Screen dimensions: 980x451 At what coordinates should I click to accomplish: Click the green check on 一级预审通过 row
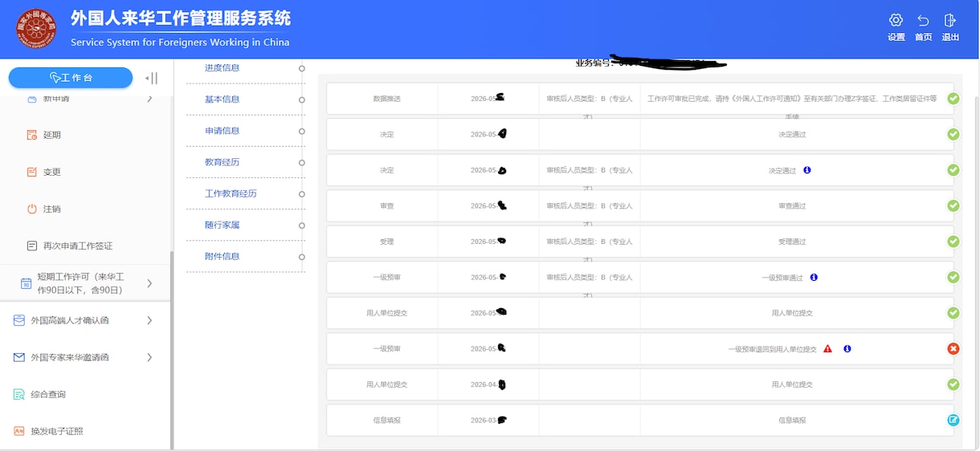click(953, 277)
